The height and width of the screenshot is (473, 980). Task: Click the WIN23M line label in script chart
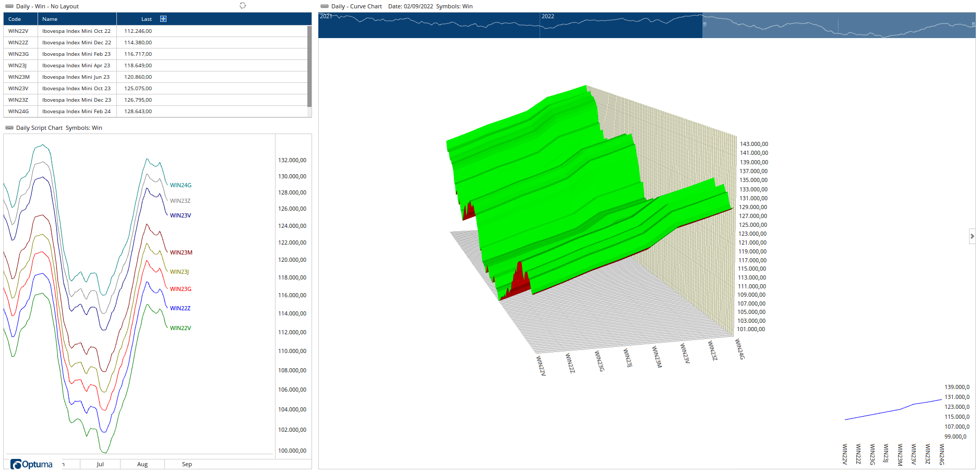[181, 252]
